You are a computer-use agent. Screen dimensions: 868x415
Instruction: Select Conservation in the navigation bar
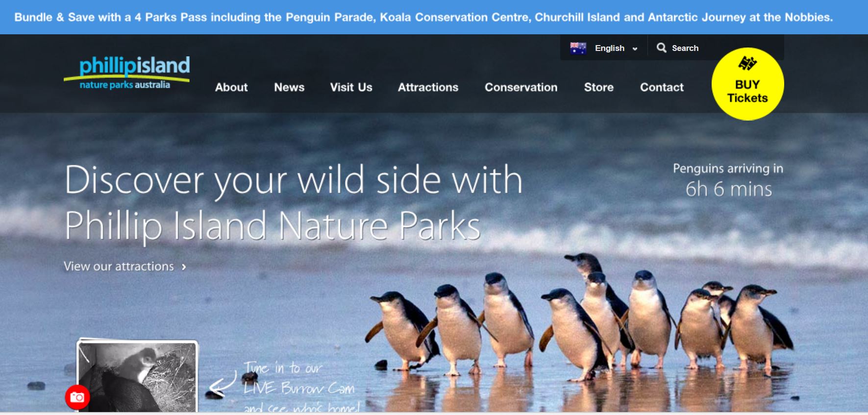point(521,87)
